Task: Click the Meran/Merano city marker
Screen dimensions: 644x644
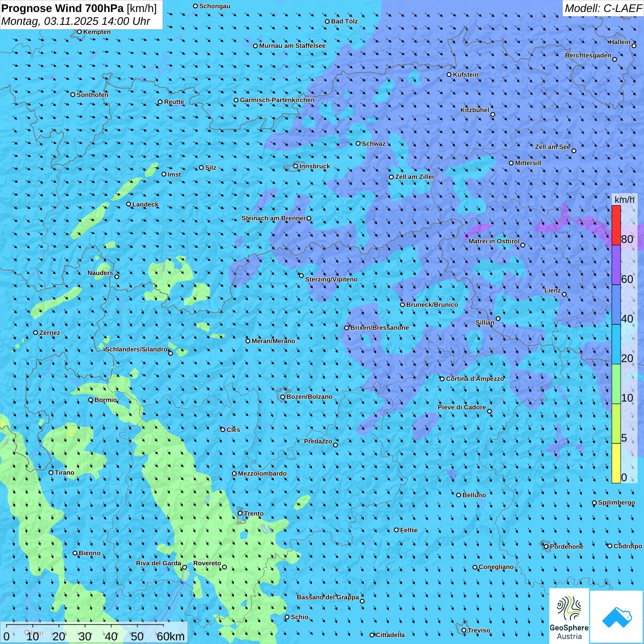Action: 248,341
